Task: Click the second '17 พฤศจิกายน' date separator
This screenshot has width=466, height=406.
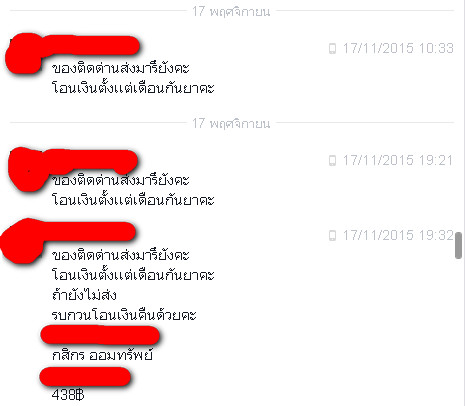Action: click(x=231, y=124)
